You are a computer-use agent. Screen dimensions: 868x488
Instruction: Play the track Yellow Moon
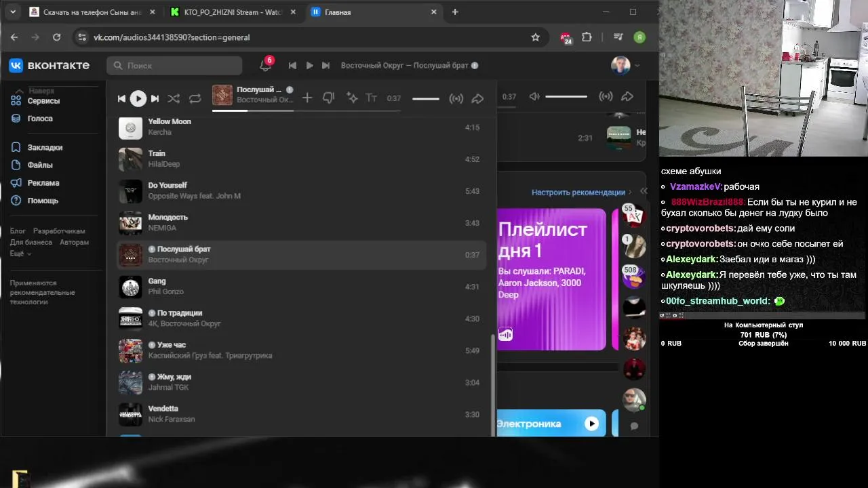302,127
